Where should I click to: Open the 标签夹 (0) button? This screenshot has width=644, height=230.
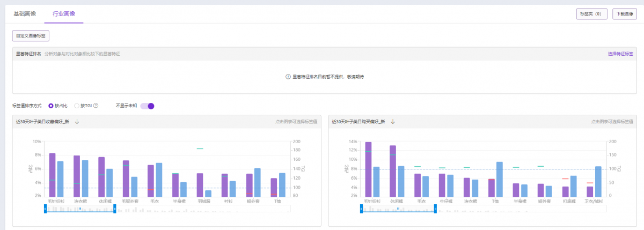pos(591,14)
